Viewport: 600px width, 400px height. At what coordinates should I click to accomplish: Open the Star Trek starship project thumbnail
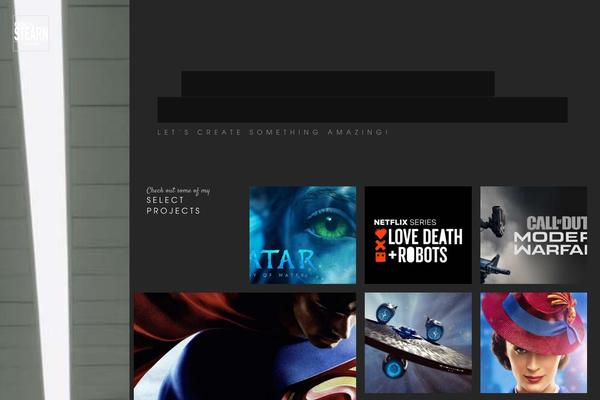(418, 343)
